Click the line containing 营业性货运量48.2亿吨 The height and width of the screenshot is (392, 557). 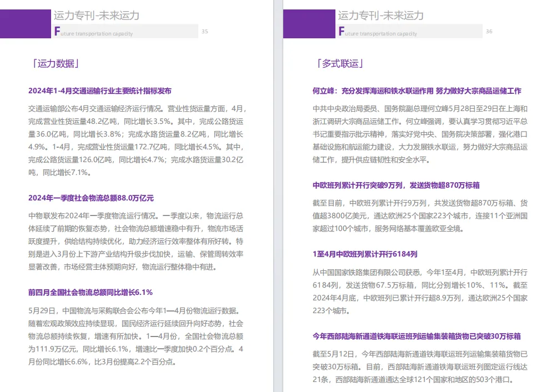pyautogui.click(x=136, y=122)
